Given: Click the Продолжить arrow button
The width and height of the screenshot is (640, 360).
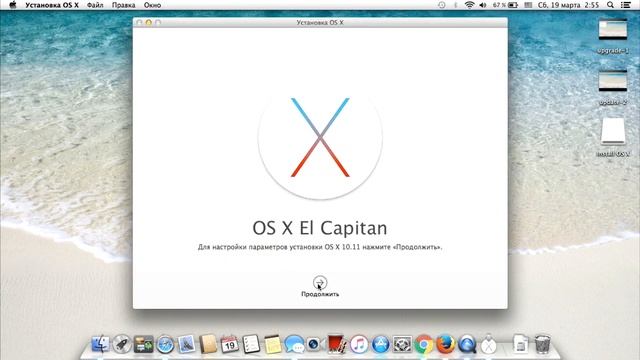Looking at the screenshot, I should point(320,282).
